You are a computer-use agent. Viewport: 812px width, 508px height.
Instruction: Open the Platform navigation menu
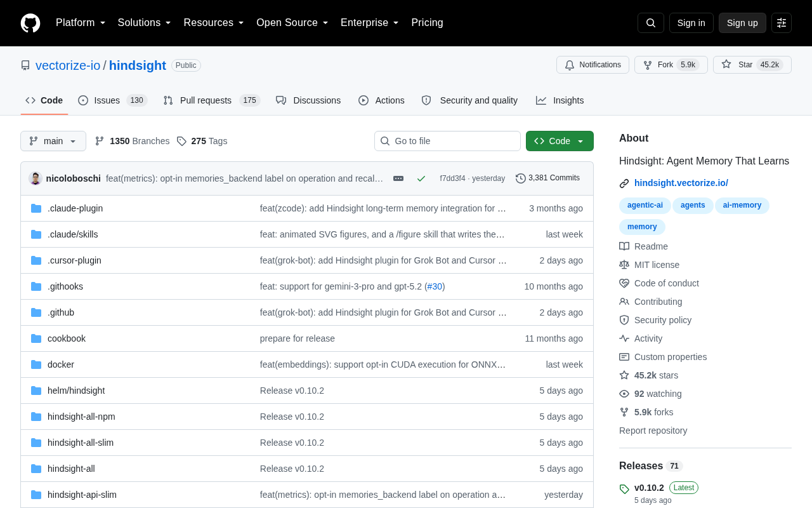81,23
